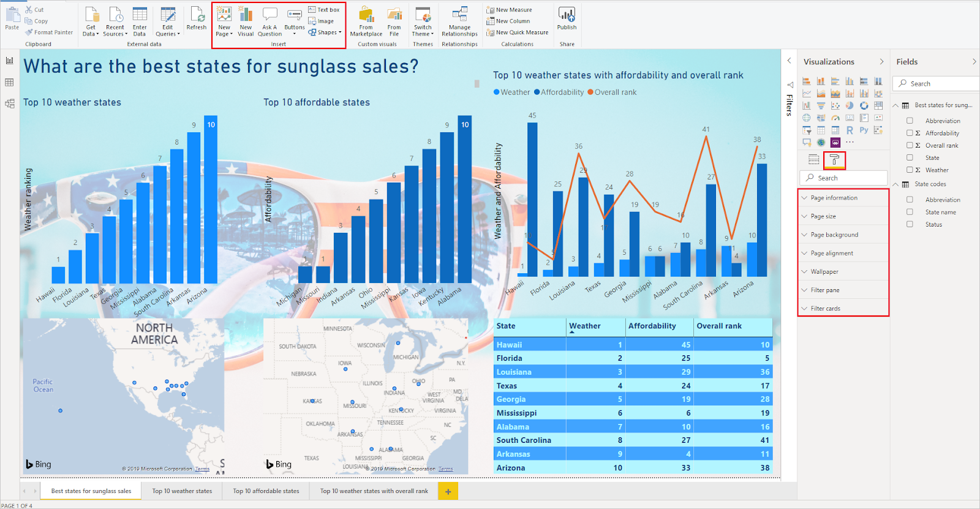Select the scatter chart visual
980x509 pixels.
(835, 105)
